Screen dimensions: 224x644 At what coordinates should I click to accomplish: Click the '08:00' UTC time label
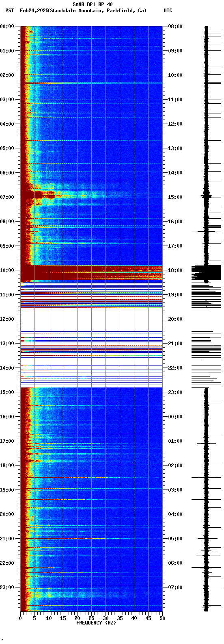[175, 26]
